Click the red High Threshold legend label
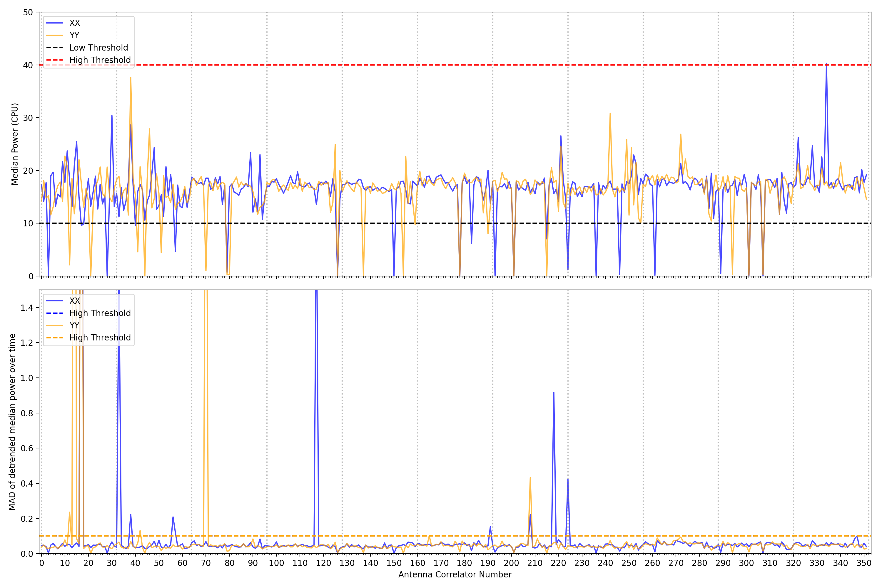This screenshot has width=882, height=588. pos(100,60)
